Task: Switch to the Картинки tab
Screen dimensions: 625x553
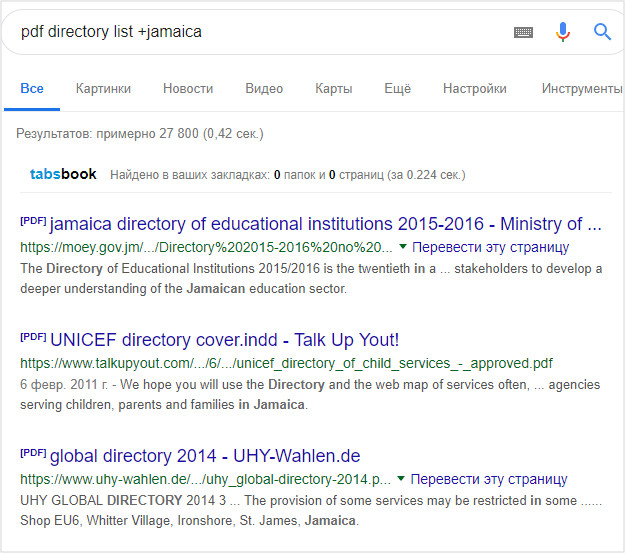Action: [103, 89]
